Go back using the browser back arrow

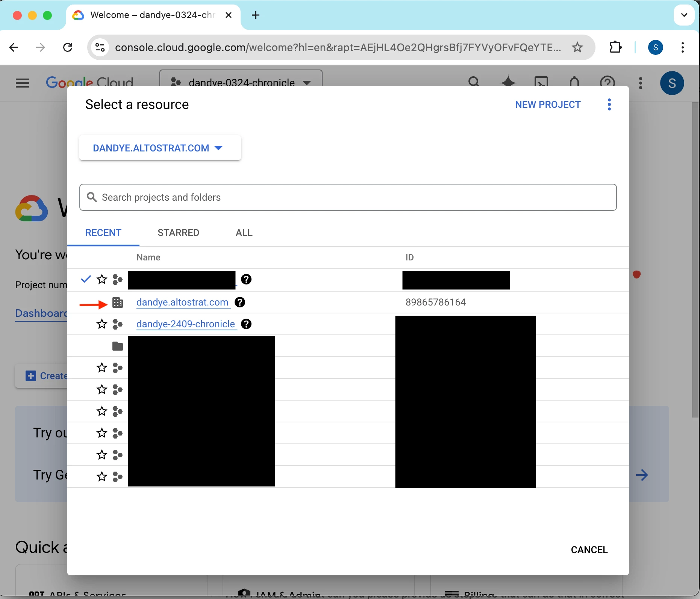click(x=14, y=47)
